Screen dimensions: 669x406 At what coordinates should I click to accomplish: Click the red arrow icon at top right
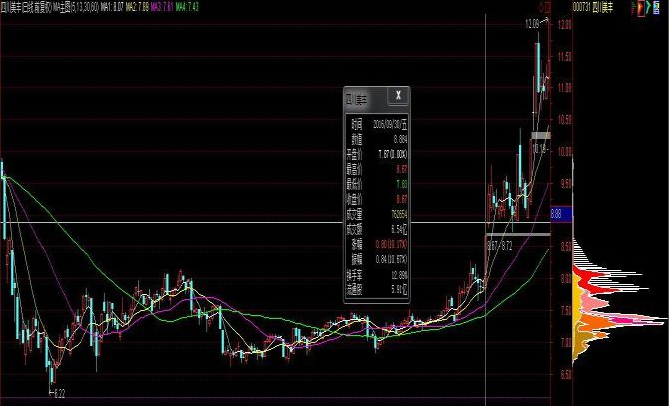[x=641, y=8]
